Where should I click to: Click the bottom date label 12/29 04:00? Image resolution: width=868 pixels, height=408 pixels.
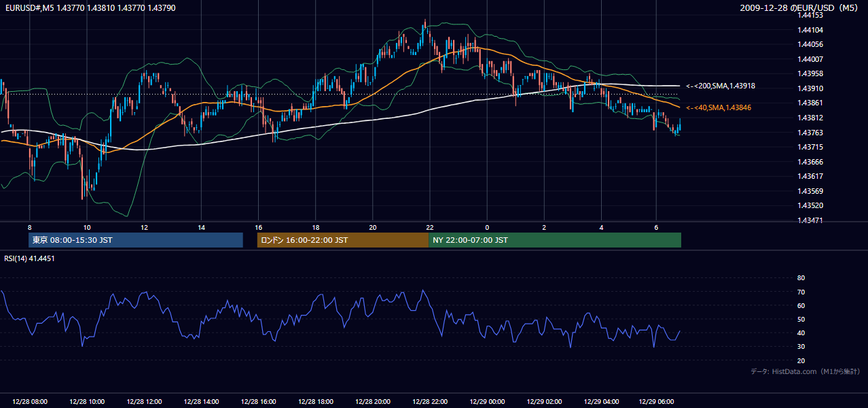(x=602, y=402)
